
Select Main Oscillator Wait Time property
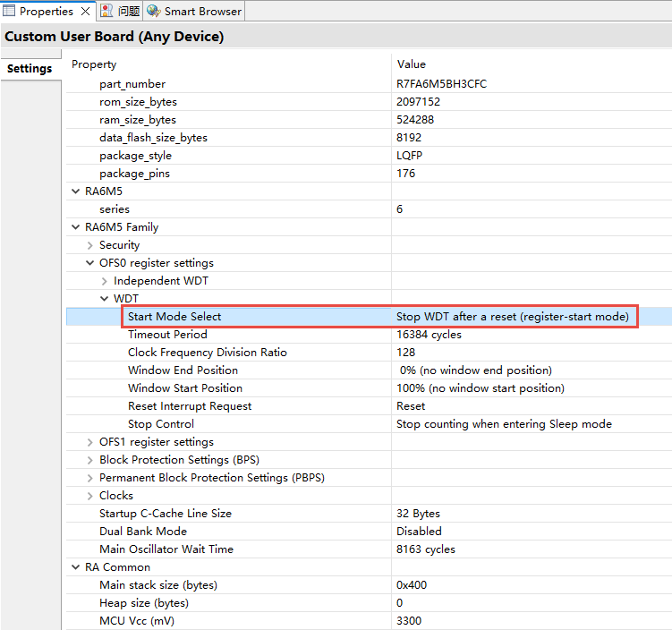pyautogui.click(x=166, y=549)
